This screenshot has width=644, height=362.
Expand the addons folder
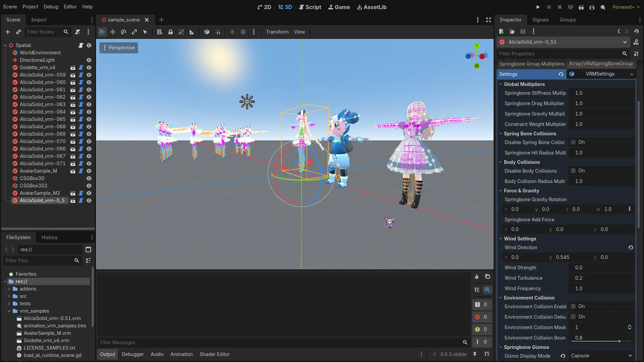(x=9, y=289)
